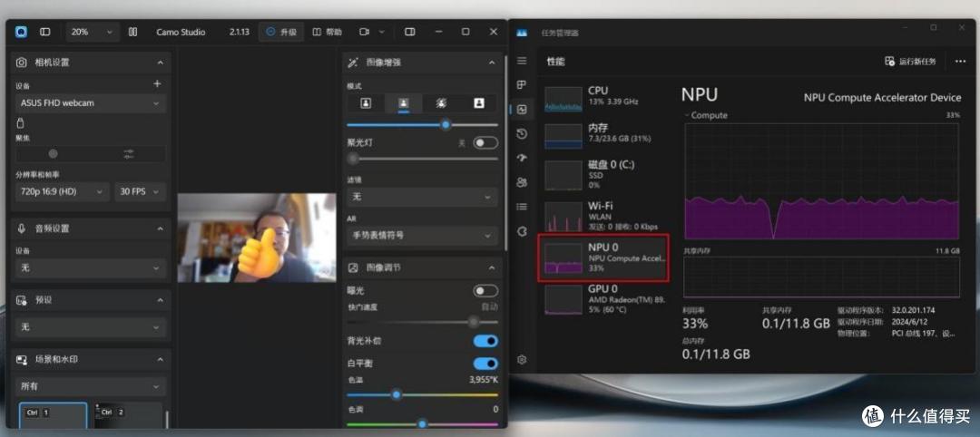Click the 升级 upgrade button
The height and width of the screenshot is (437, 980).
pos(281,32)
